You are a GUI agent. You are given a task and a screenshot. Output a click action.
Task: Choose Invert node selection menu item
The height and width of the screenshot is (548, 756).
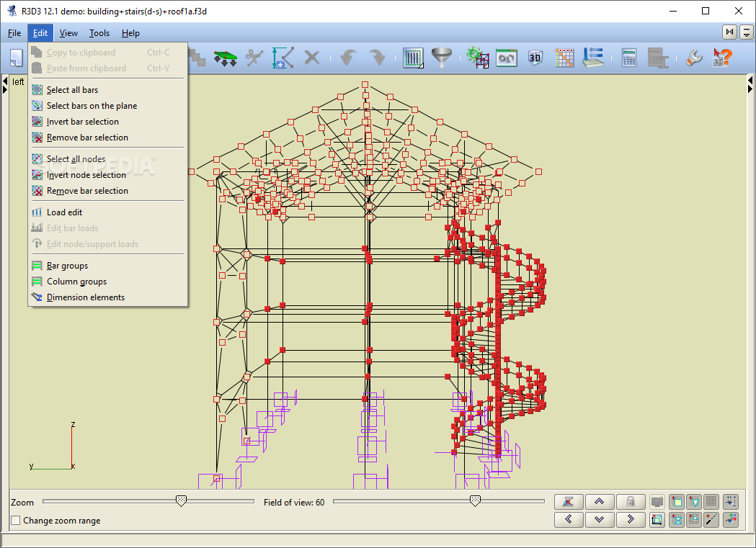107,175
